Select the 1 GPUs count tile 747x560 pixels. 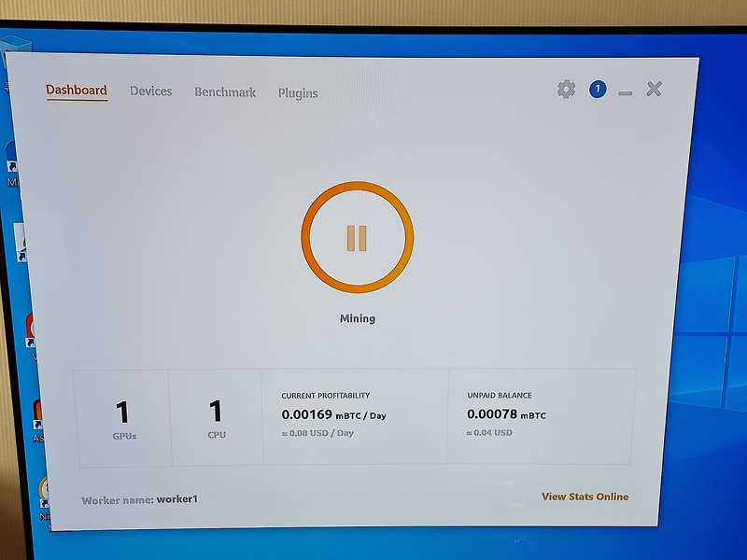tap(123, 418)
